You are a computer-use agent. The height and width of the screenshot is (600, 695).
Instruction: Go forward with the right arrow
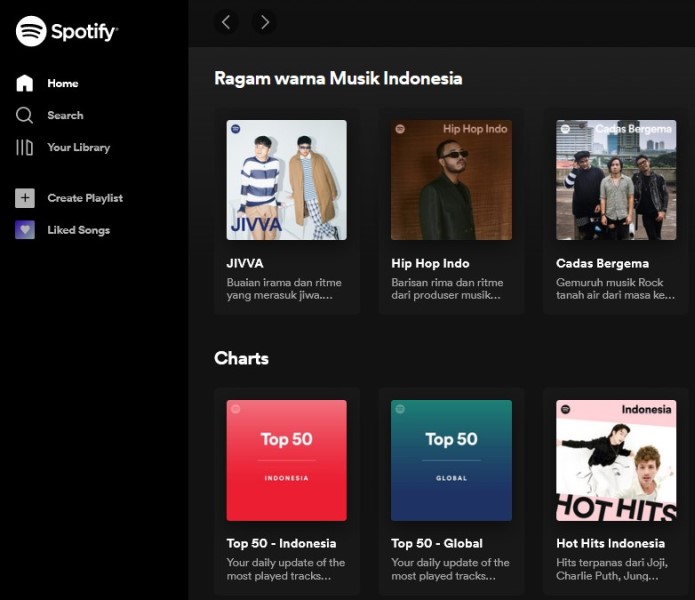point(264,22)
